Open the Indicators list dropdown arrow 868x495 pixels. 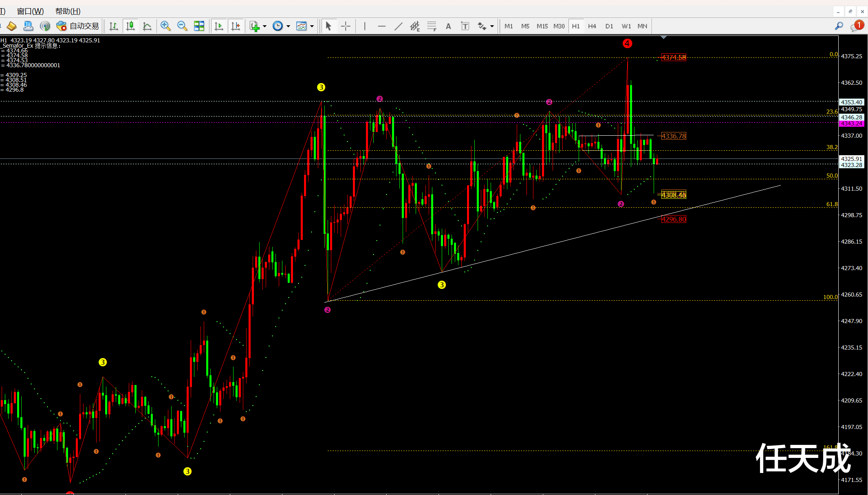(265, 26)
